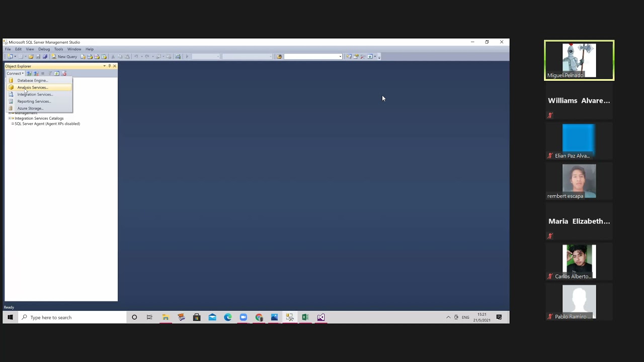Click the New Query toolbar button

(x=64, y=57)
